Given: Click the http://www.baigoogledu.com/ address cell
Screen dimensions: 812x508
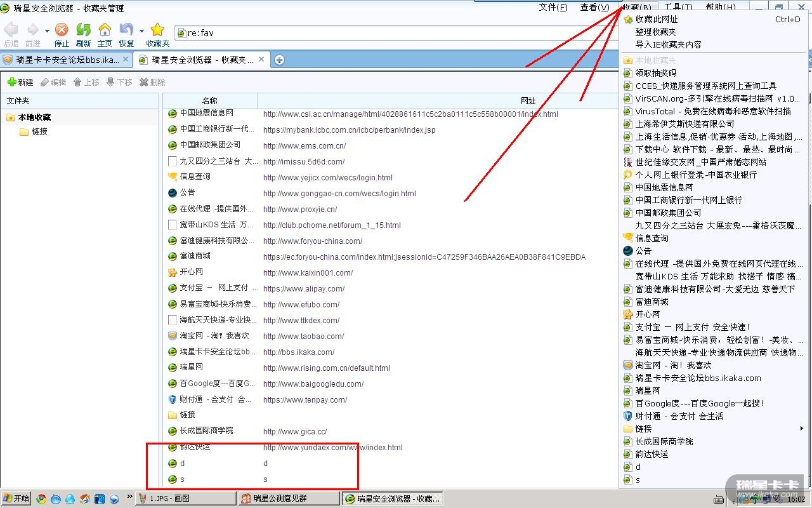Looking at the screenshot, I should (x=313, y=384).
